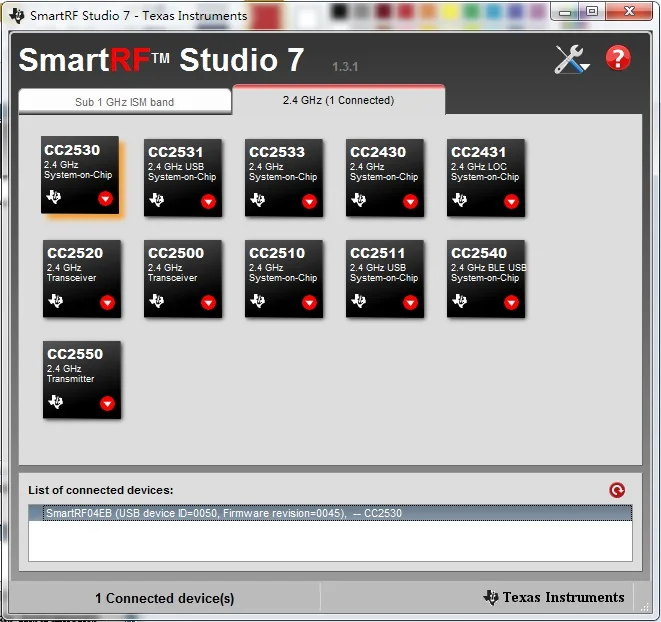Select the 2.4 GHz (1 Connected) tab
This screenshot has height=622, width=661.
pos(339,100)
